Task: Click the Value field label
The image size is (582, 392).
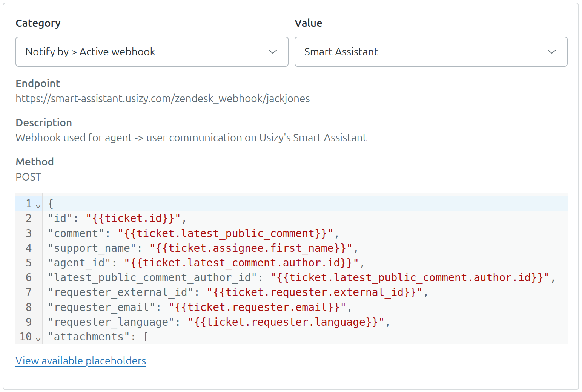Action: tap(308, 23)
